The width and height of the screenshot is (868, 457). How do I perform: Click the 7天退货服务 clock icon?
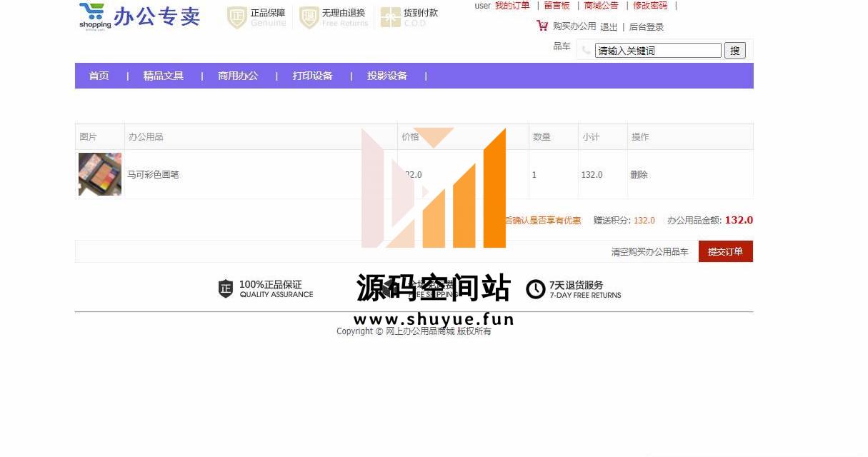pyautogui.click(x=536, y=288)
